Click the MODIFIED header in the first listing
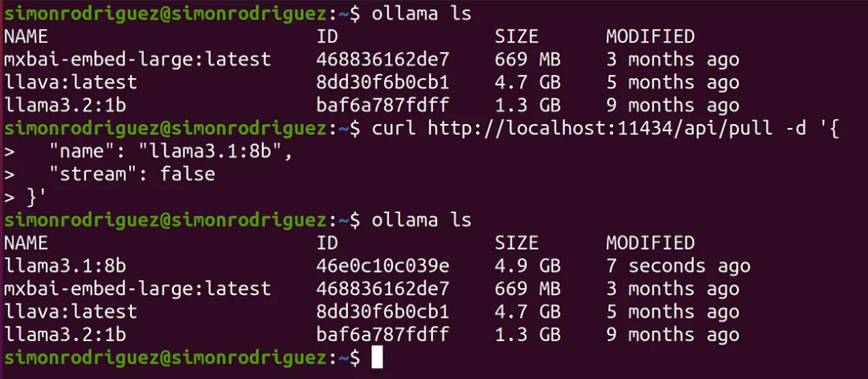 click(649, 36)
